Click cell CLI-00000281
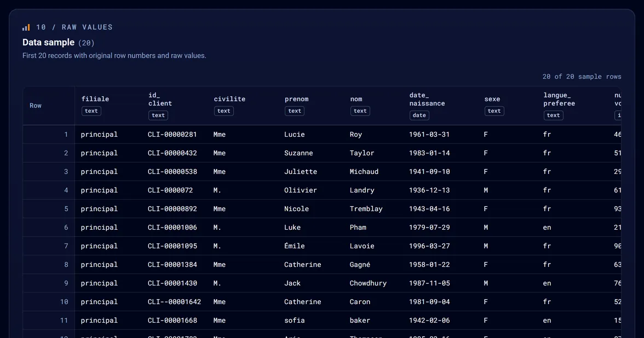The width and height of the screenshot is (644, 338). (172, 134)
